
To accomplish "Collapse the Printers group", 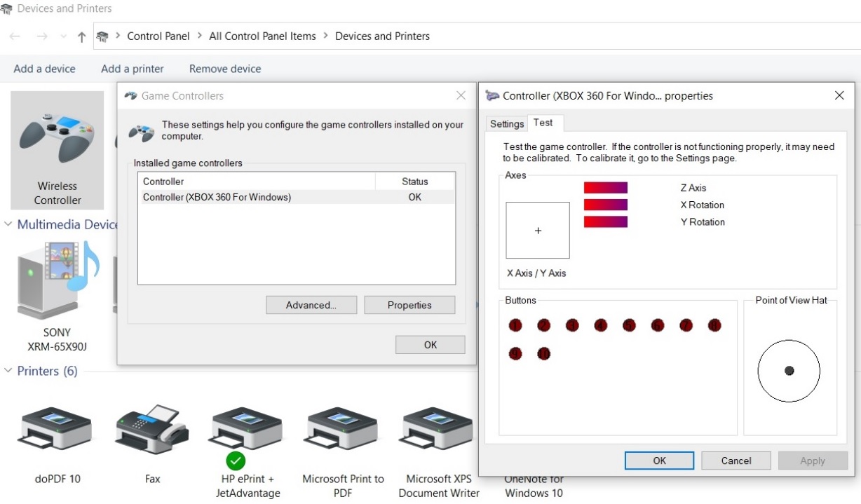I will [8, 371].
